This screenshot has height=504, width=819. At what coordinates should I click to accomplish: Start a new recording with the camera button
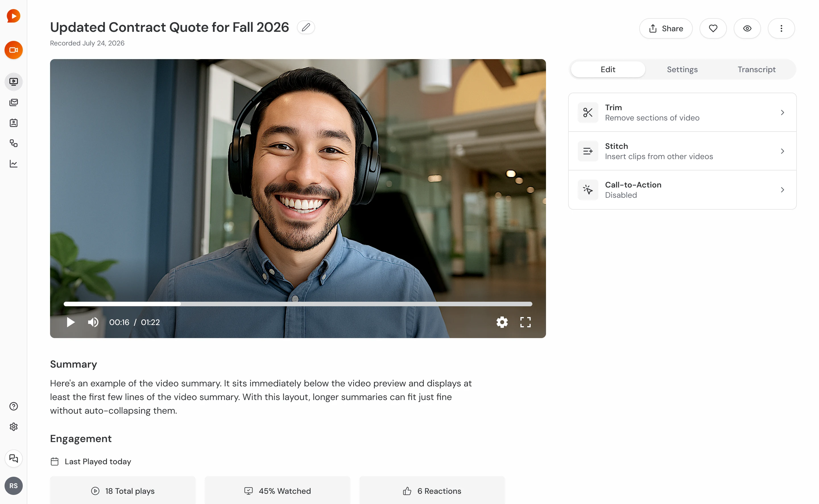13,50
